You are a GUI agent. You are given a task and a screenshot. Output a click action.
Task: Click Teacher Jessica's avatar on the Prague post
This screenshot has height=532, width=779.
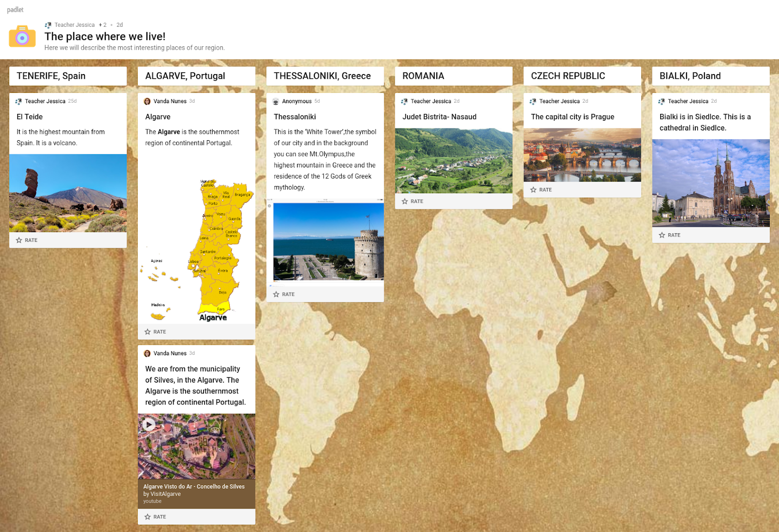click(533, 101)
